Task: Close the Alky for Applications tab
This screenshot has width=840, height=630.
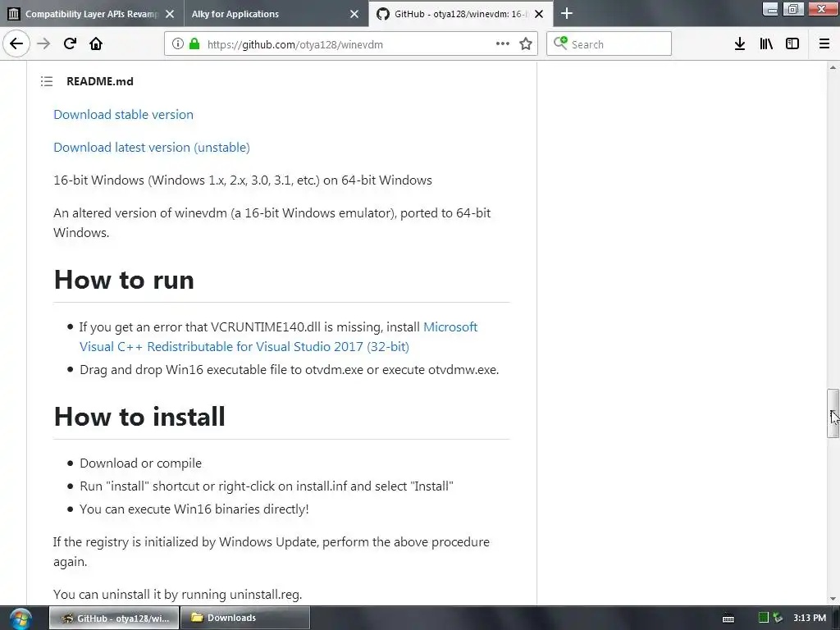Action: click(354, 14)
